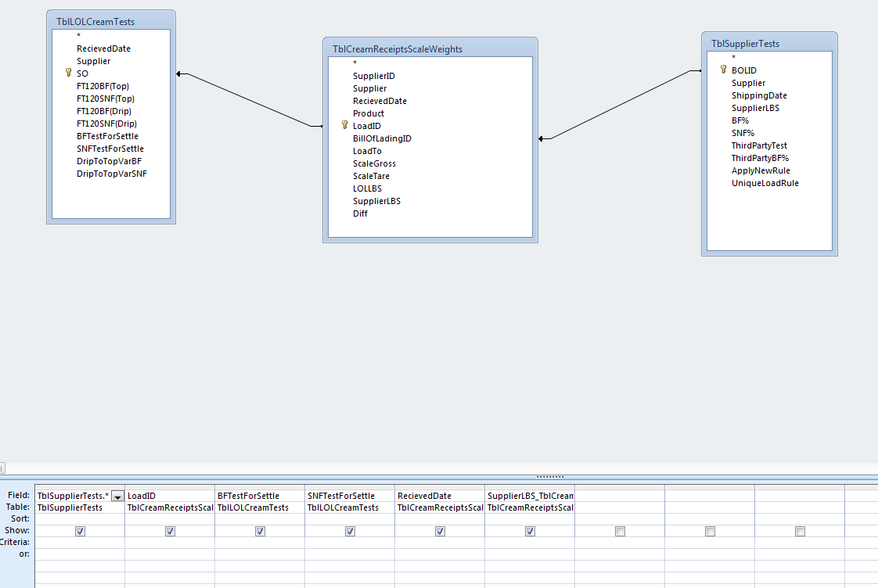Select the SO field in TblLOLCreamTests
Viewport: 878px width, 588px height.
[x=82, y=73]
